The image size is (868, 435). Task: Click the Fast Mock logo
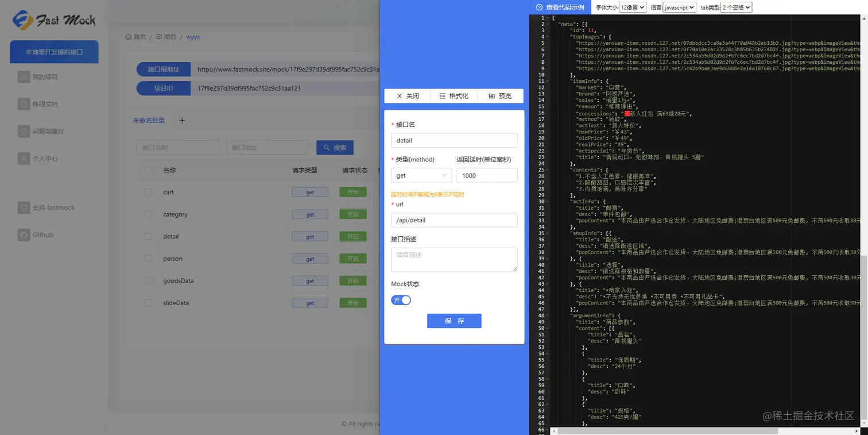(x=53, y=20)
